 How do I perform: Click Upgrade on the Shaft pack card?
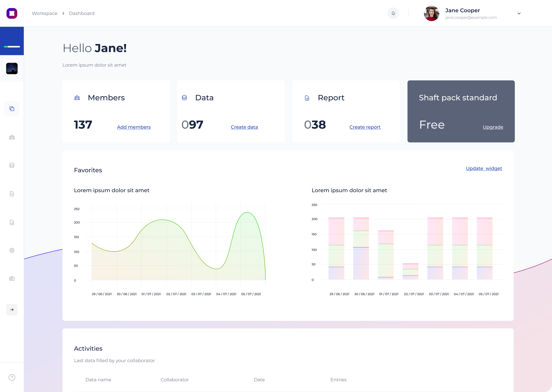(x=493, y=127)
